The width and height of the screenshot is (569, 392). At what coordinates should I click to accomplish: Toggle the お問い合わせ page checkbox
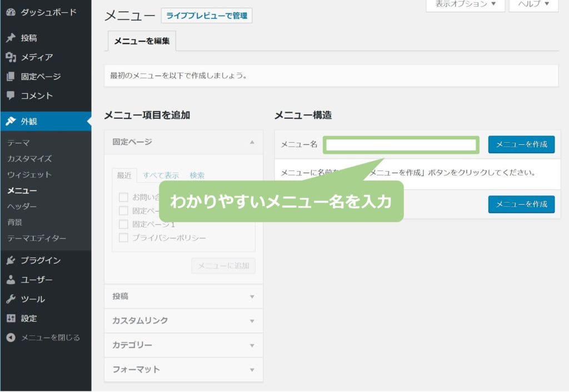pos(123,197)
